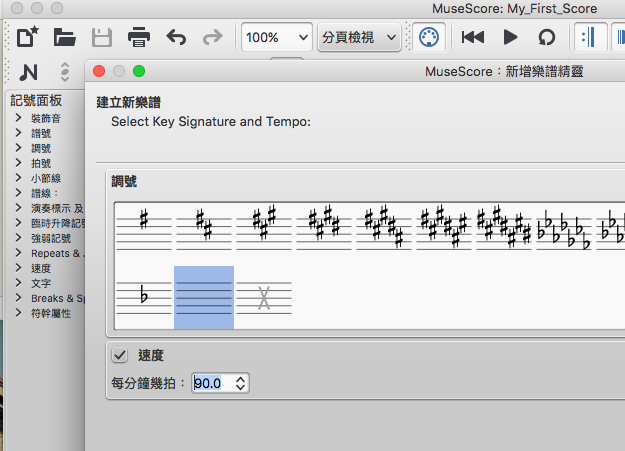Expand the 調號 palette section
This screenshot has height=451, width=625.
click(x=19, y=148)
